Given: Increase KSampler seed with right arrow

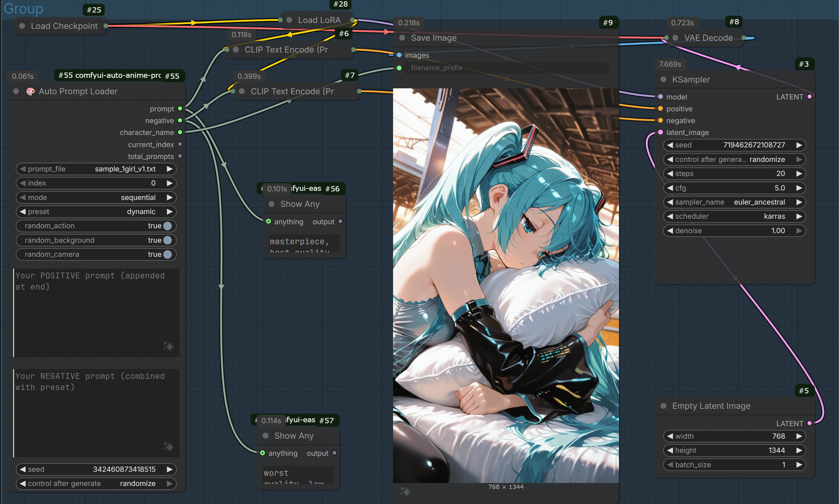Looking at the screenshot, I should [799, 145].
